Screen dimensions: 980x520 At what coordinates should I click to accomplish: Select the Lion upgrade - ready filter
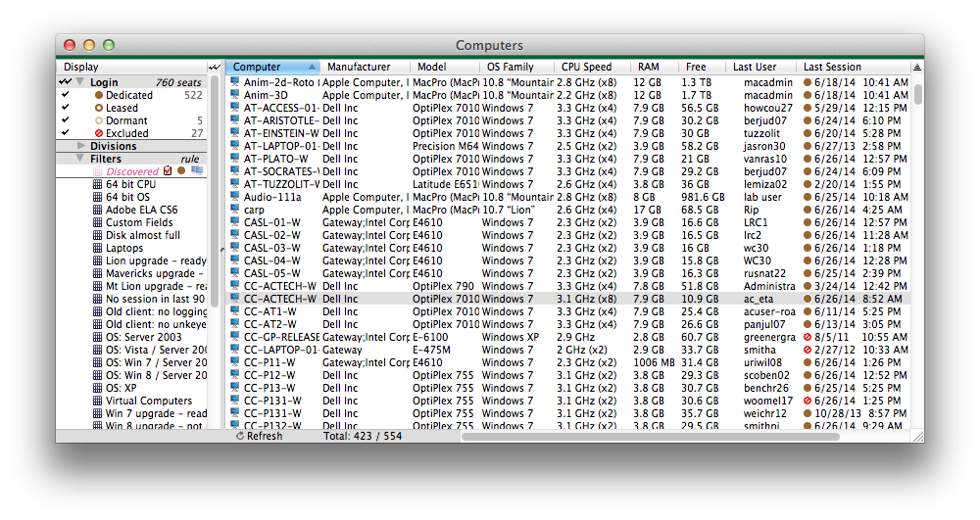tap(156, 260)
